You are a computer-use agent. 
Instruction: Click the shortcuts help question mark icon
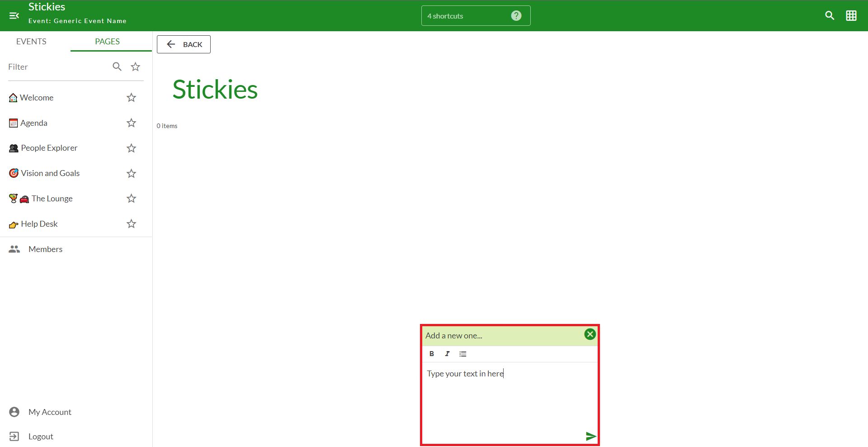click(516, 16)
